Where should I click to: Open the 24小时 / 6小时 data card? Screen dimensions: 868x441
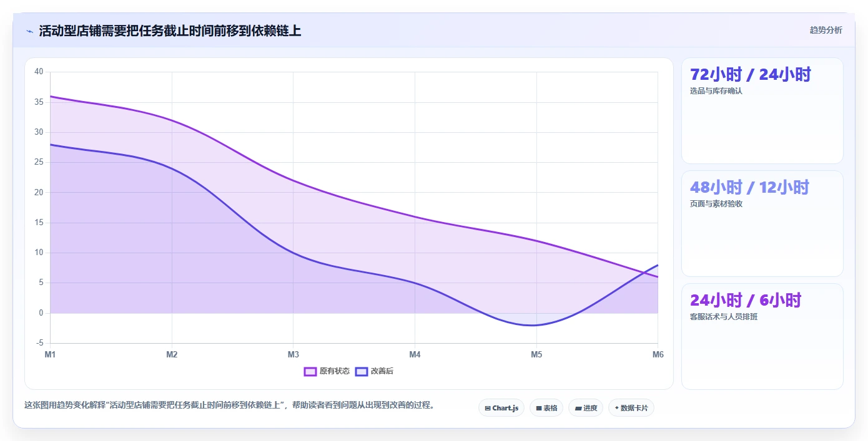762,337
